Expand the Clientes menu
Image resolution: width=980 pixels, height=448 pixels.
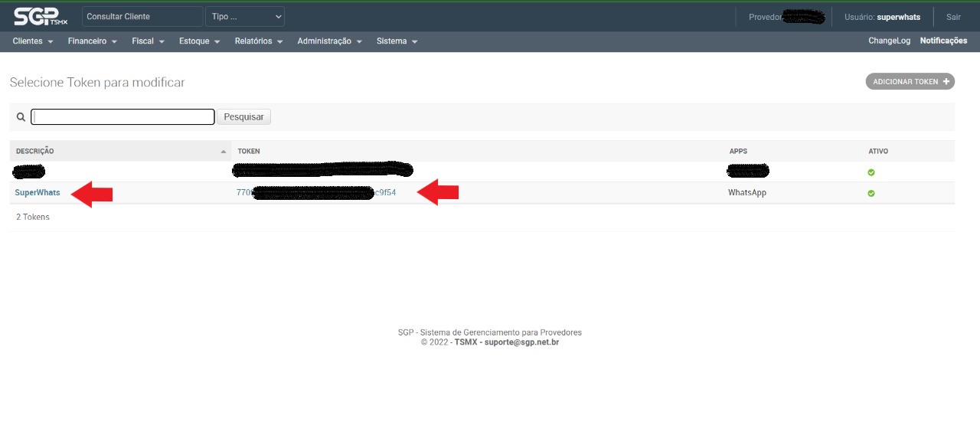point(33,41)
